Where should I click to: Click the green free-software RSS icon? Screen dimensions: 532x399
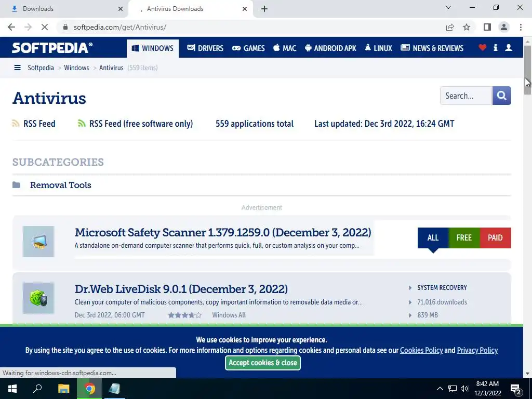(82, 124)
